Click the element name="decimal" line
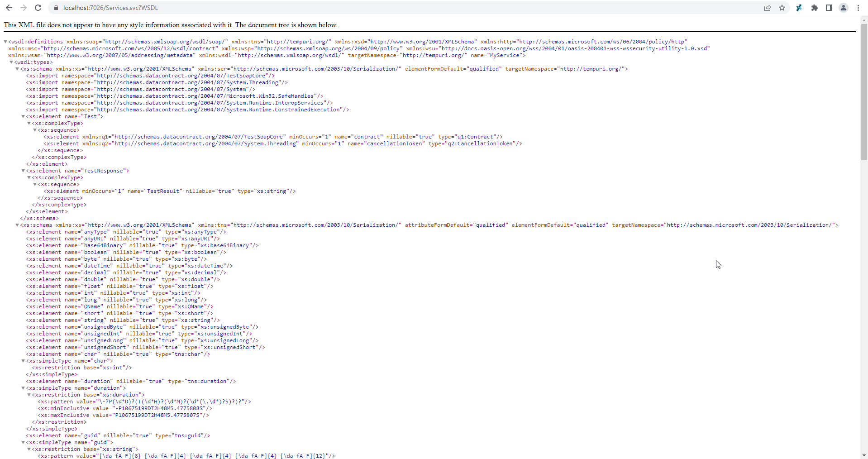The width and height of the screenshot is (868, 459). click(x=126, y=273)
